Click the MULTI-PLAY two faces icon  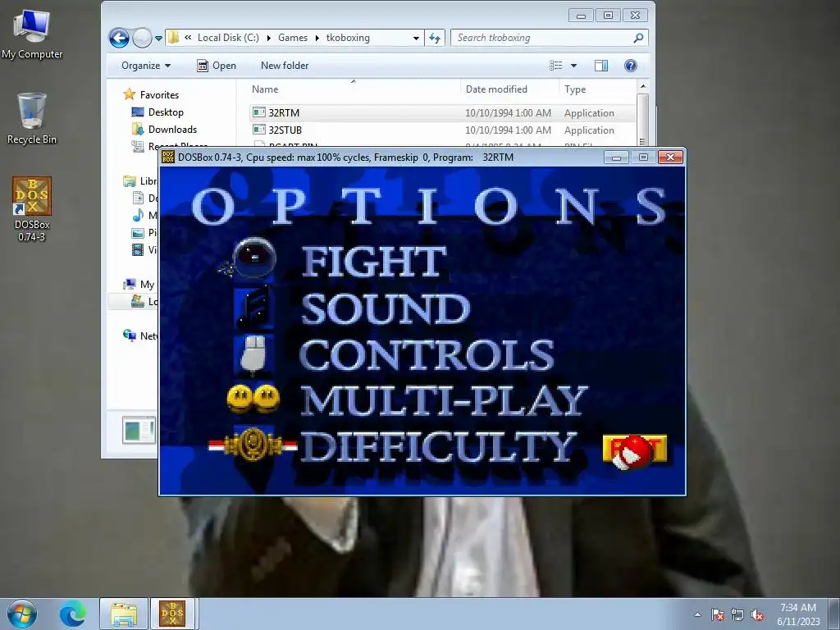[253, 399]
